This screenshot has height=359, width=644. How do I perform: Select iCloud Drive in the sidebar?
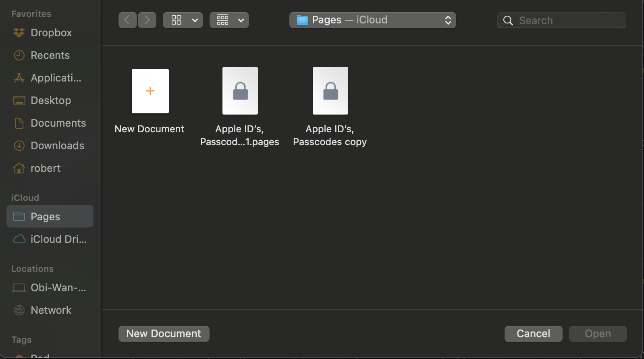click(x=58, y=239)
